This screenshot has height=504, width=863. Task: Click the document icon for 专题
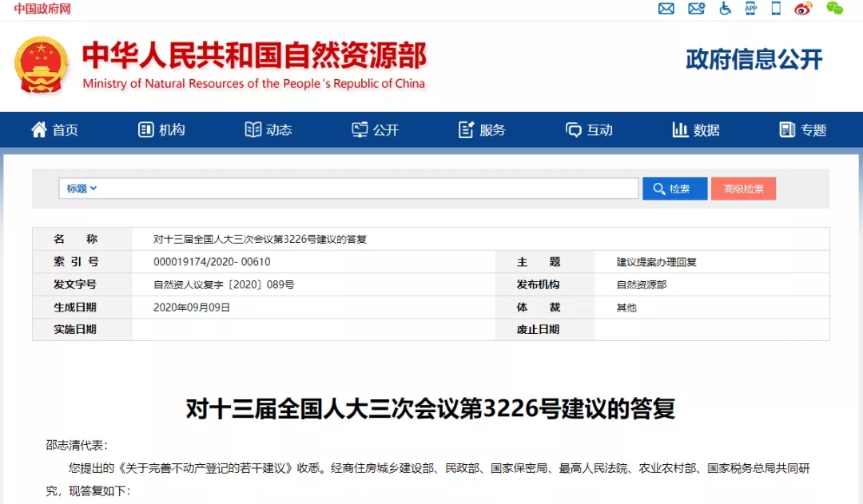(x=788, y=130)
